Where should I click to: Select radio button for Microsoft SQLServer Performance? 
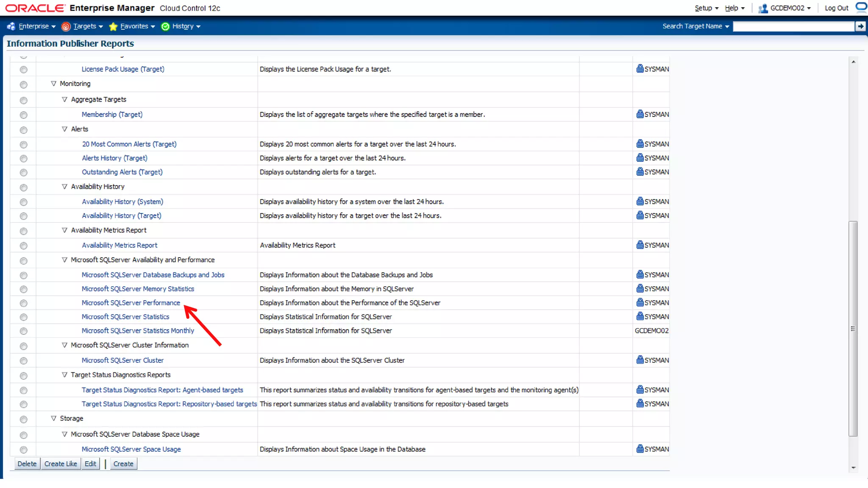pos(24,303)
